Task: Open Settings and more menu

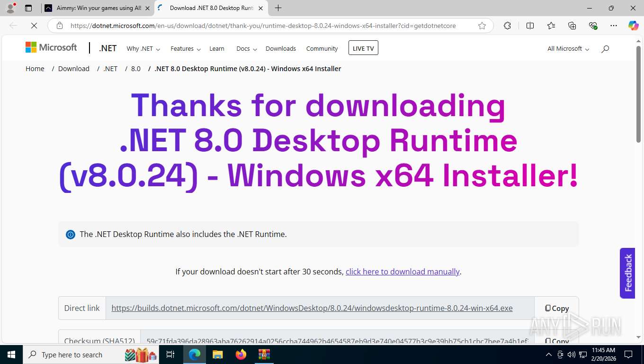Action: pos(614,26)
